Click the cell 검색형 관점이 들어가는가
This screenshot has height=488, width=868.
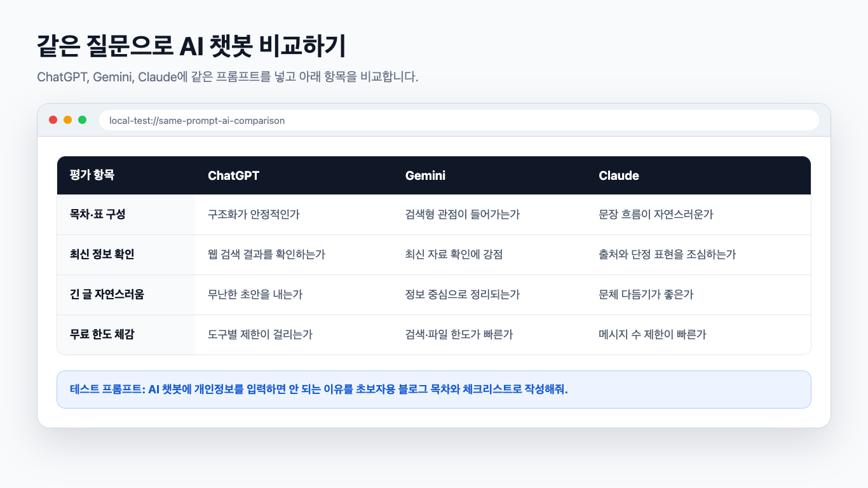coord(489,215)
